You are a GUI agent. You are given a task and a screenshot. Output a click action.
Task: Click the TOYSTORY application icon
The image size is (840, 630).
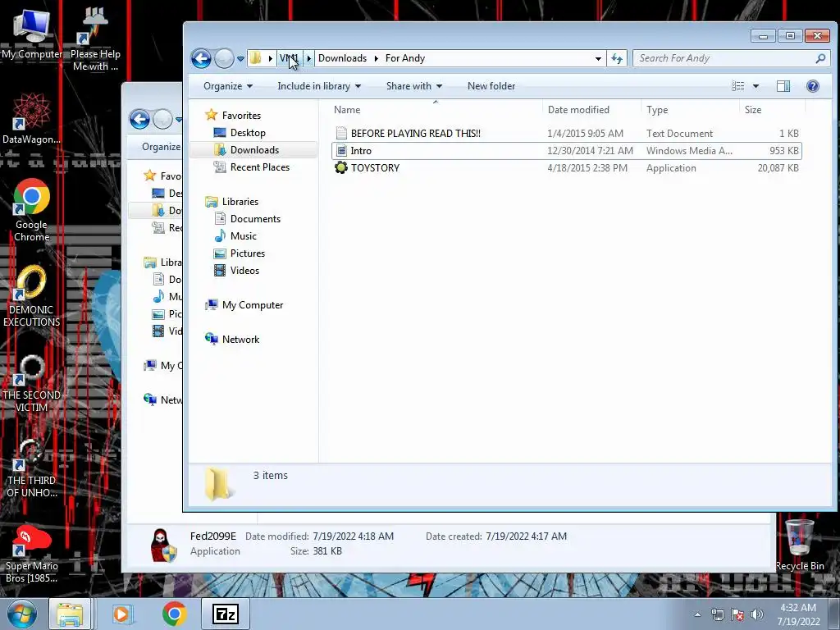pyautogui.click(x=340, y=167)
